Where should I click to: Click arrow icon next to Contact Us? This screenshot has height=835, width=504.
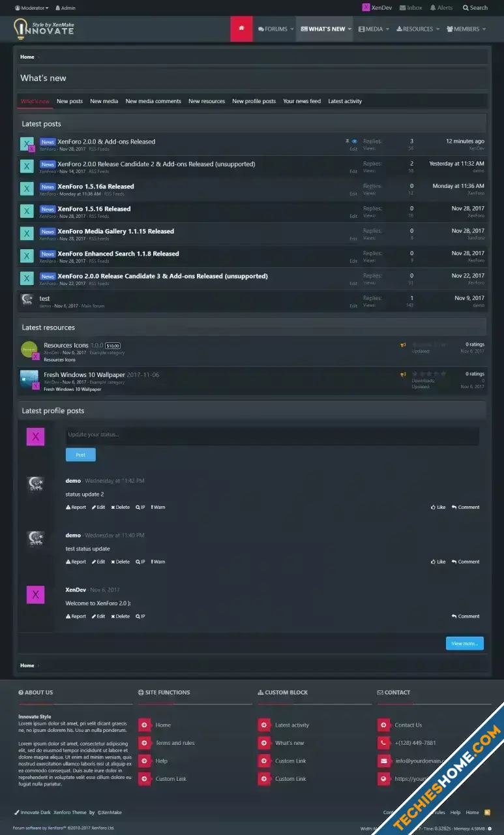(x=383, y=725)
